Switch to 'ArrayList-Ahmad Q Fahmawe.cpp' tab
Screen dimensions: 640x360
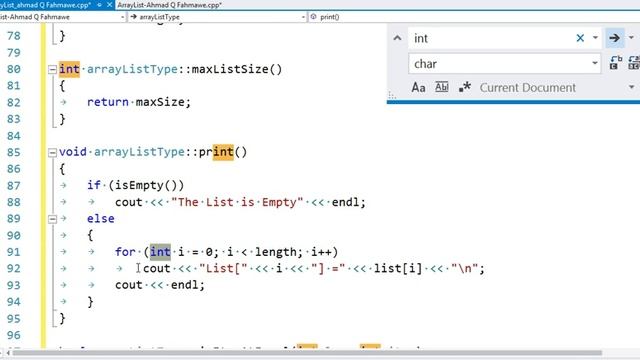(x=169, y=5)
